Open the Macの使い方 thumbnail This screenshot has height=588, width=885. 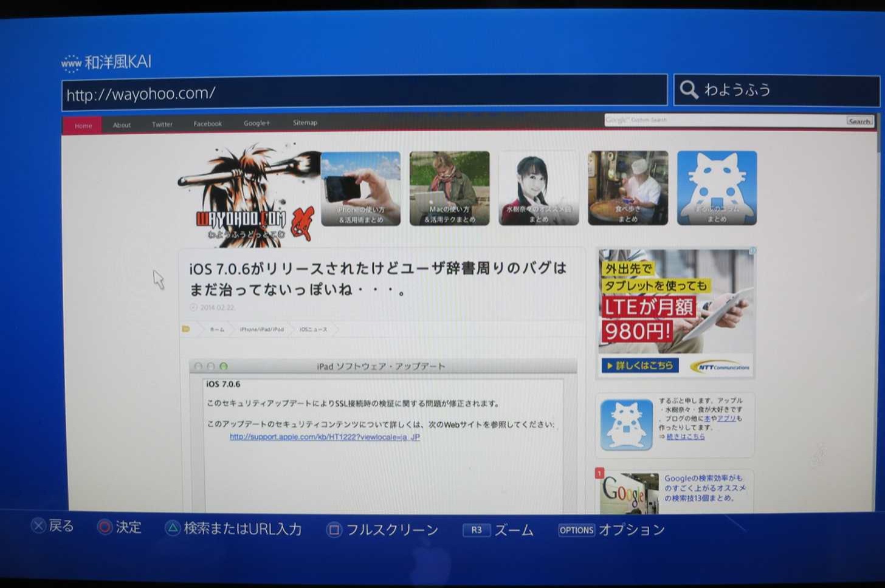pyautogui.click(x=449, y=188)
